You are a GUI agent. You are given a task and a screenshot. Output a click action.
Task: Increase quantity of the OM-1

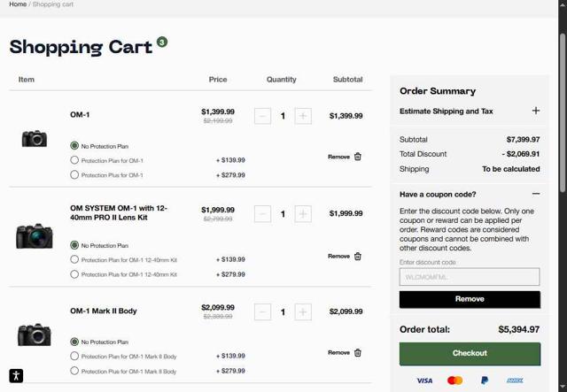303,116
